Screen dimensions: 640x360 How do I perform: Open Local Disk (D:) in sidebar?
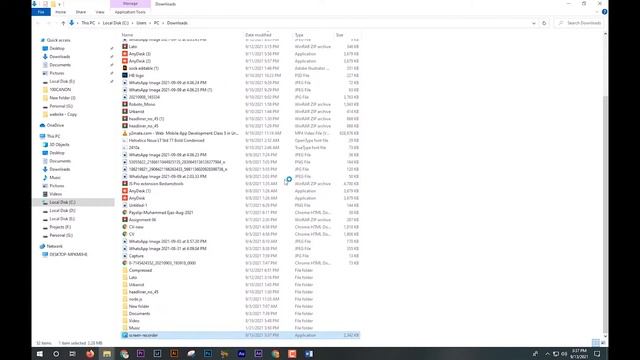click(62, 211)
